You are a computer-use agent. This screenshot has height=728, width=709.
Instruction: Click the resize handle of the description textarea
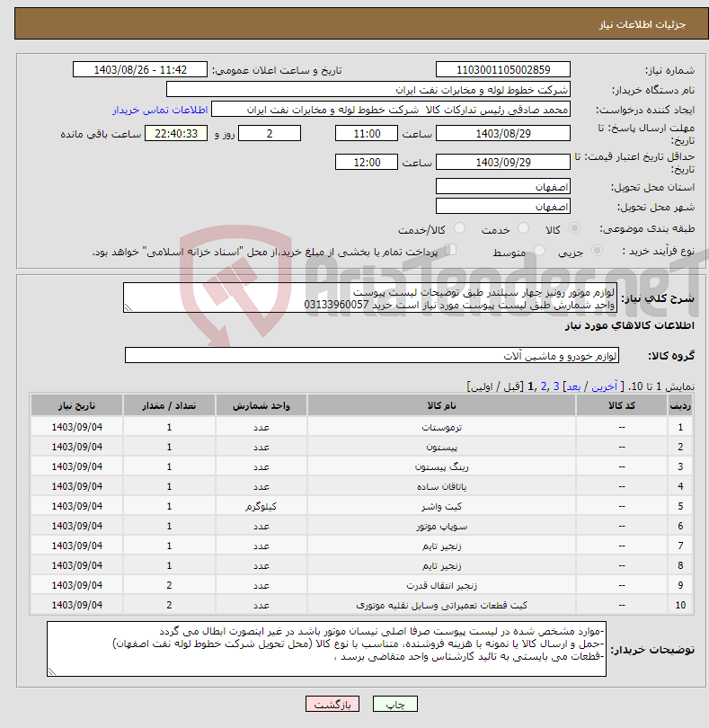tap(129, 307)
